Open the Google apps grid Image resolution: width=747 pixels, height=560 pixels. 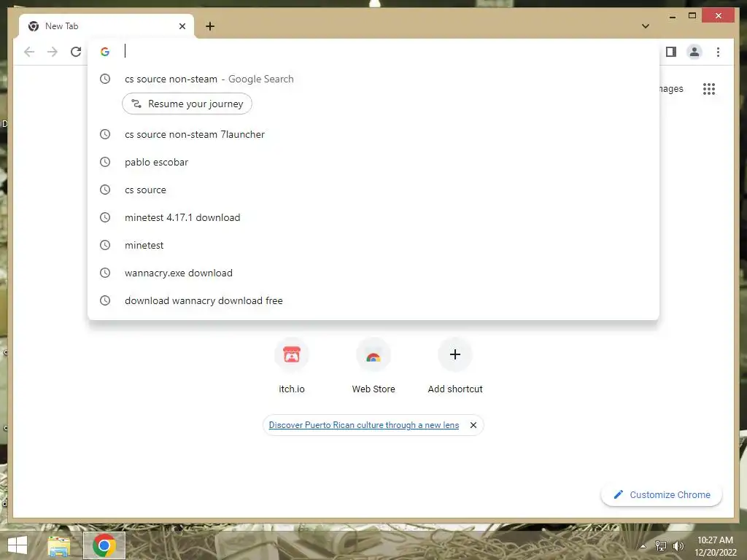click(709, 88)
